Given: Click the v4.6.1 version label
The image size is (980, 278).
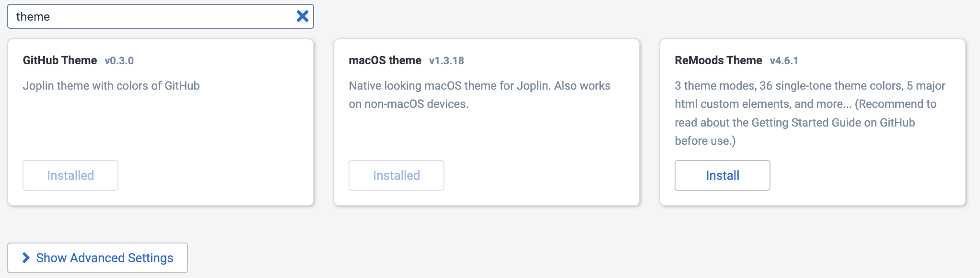Looking at the screenshot, I should pos(784,61).
